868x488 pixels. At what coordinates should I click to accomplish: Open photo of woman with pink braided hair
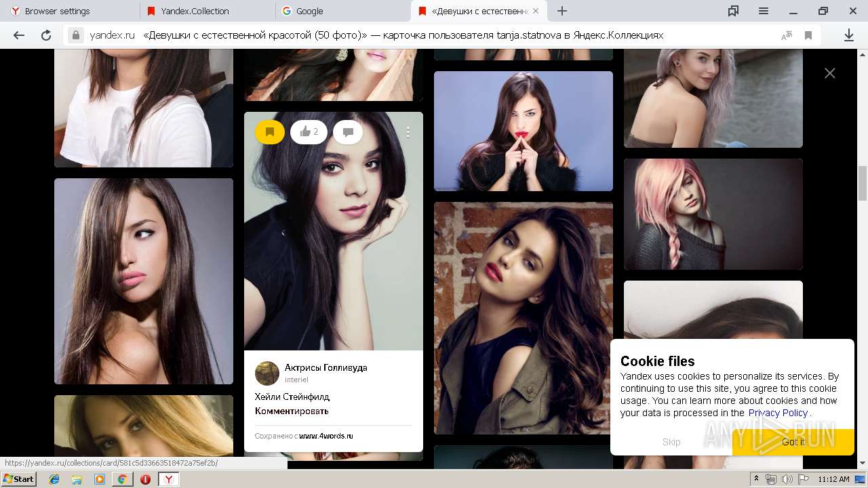(x=713, y=214)
